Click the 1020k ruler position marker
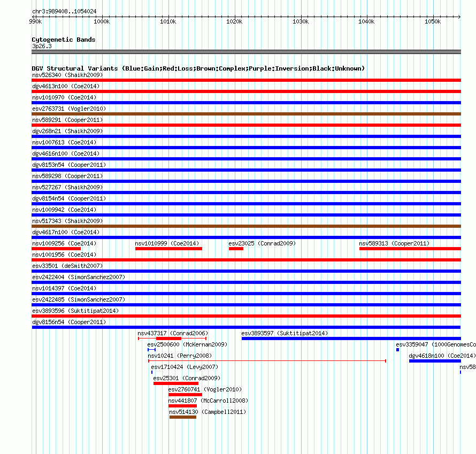Screen dimensions: 476x454 tap(234, 21)
